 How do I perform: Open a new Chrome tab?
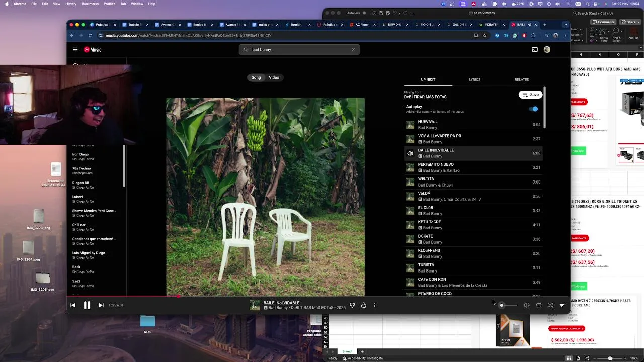click(544, 24)
